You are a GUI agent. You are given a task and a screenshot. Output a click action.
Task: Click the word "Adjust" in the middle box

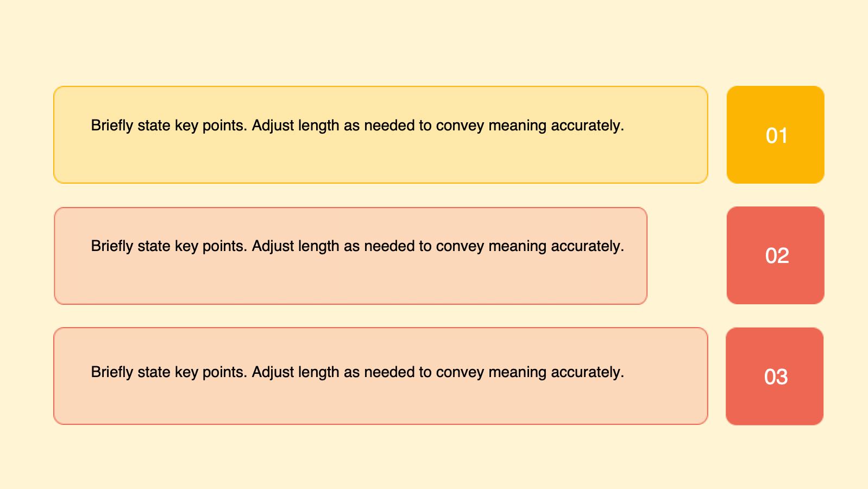[274, 246]
